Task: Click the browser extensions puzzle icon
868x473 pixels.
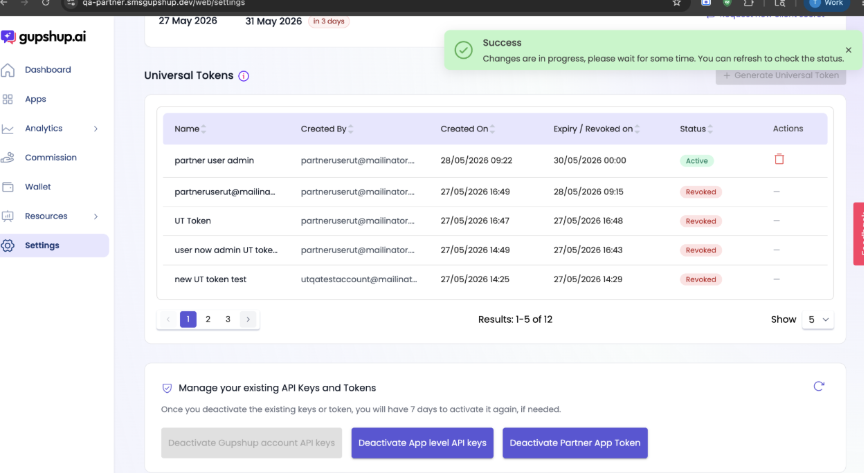Action: [748, 3]
